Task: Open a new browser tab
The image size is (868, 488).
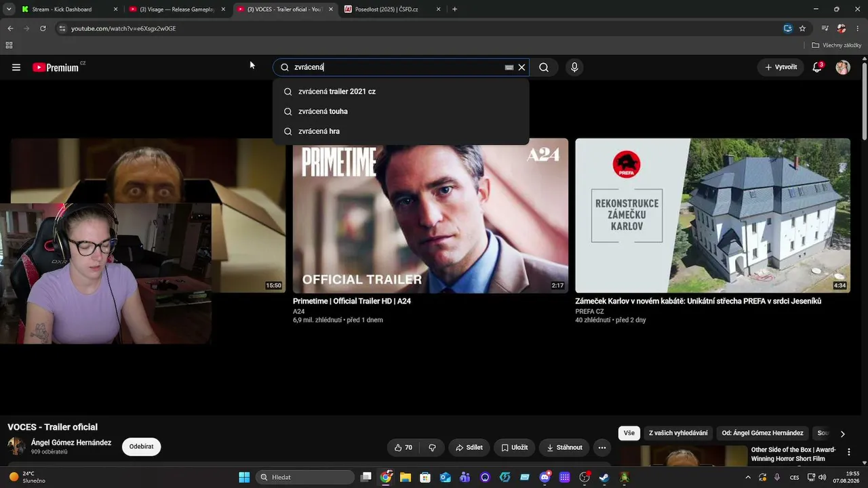Action: [x=454, y=9]
